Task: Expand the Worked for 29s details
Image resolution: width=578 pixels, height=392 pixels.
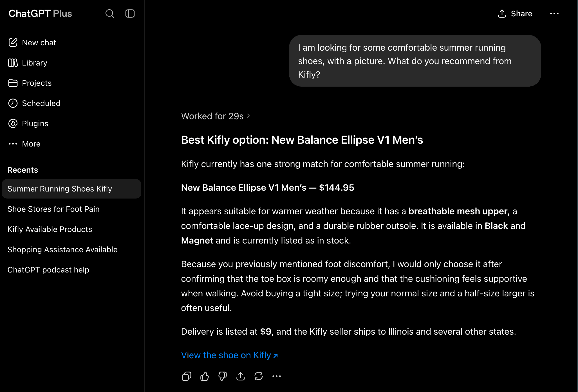Action: click(x=216, y=116)
